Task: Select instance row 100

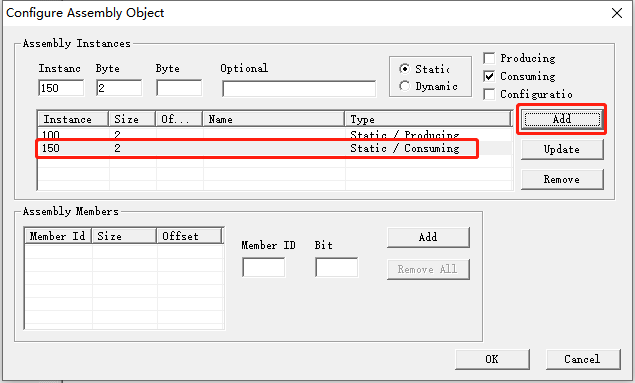Action: [275, 134]
